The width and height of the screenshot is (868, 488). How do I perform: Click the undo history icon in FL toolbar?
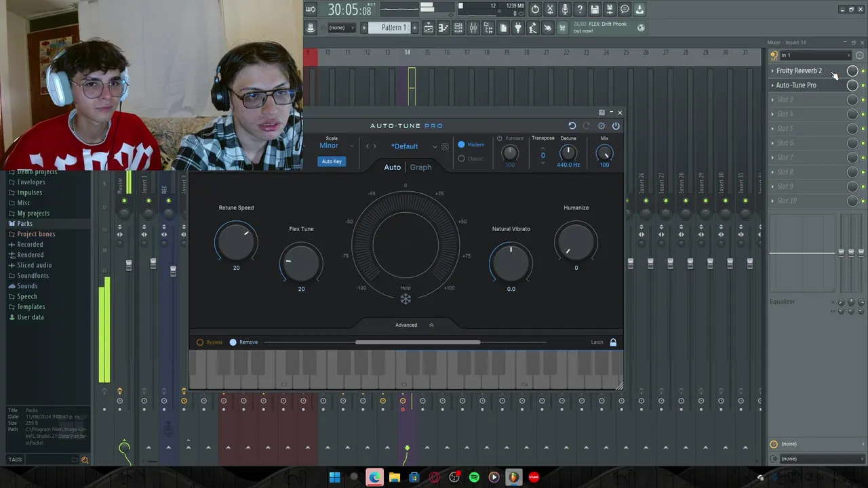coord(535,9)
